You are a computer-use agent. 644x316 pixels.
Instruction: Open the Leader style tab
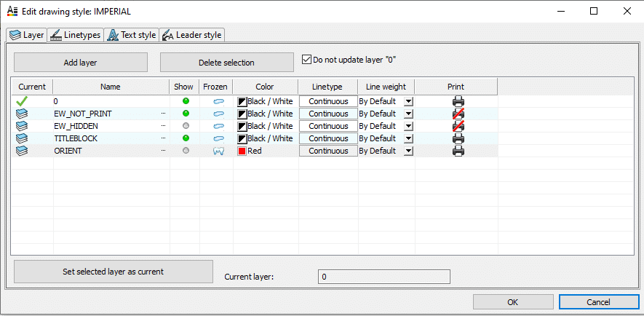point(193,35)
